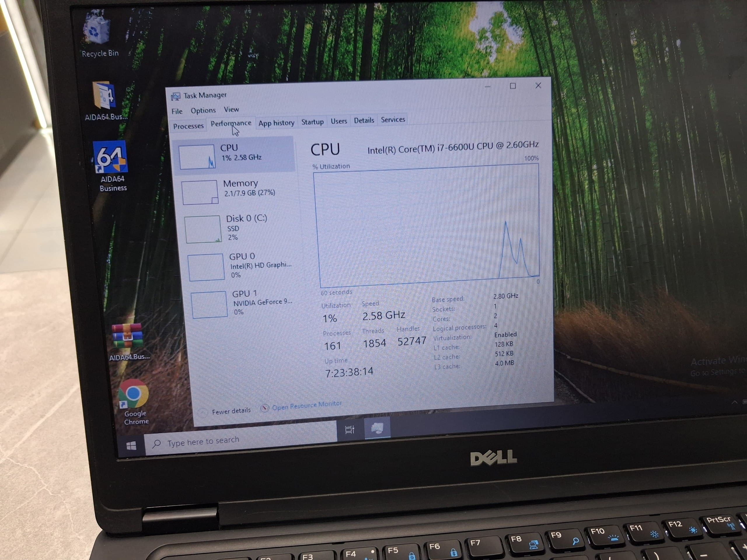Click the '2.80 GHz' base speed value
This screenshot has height=560, width=747.
point(506,296)
